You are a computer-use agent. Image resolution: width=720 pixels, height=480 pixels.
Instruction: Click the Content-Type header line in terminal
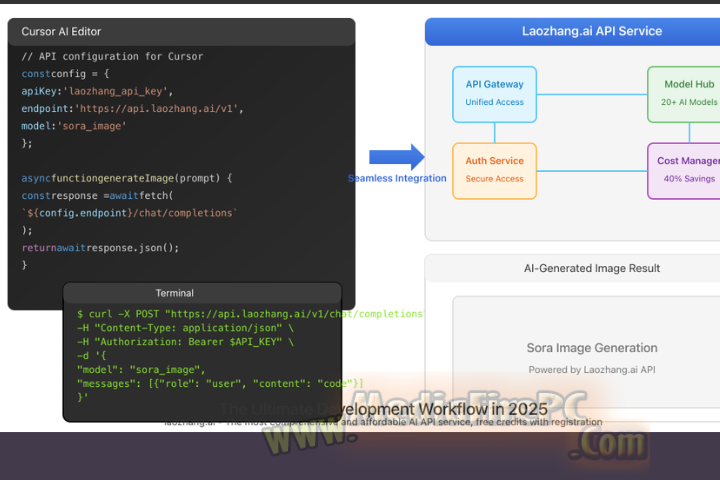tap(185, 328)
